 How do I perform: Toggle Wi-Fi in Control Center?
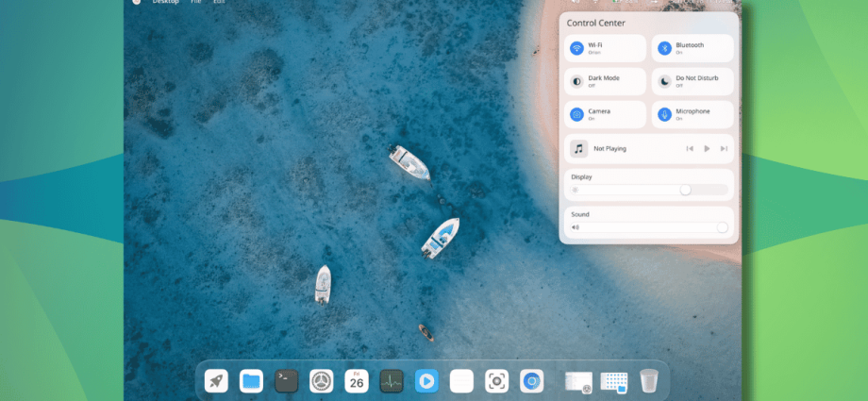(x=605, y=48)
